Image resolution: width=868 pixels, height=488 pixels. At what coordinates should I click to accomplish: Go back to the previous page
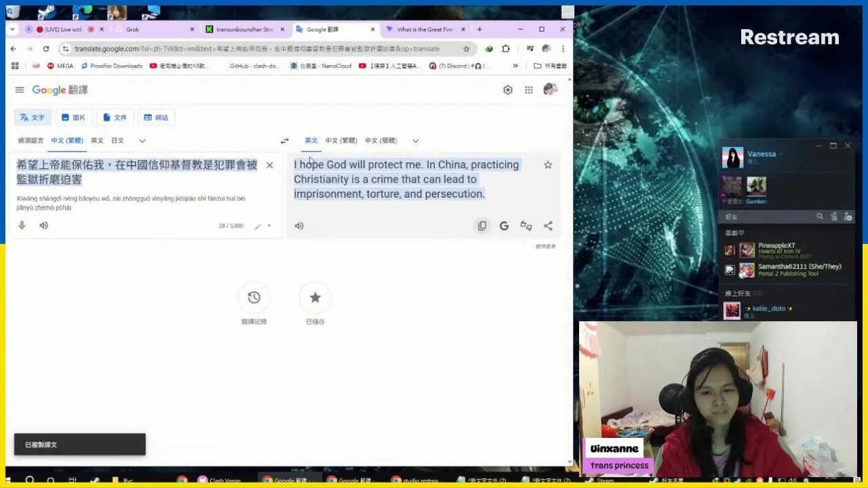click(13, 49)
